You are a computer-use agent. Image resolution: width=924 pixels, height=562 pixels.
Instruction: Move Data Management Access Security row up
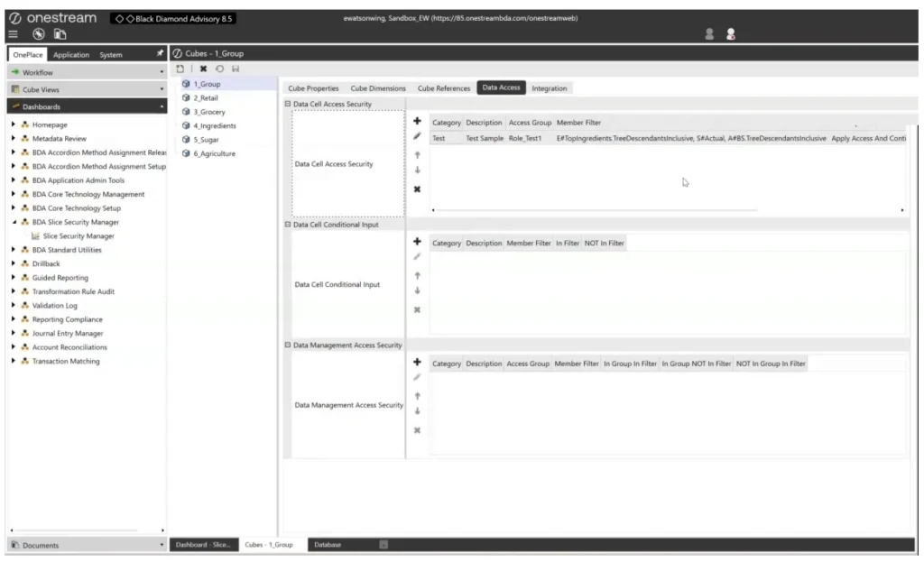417,396
